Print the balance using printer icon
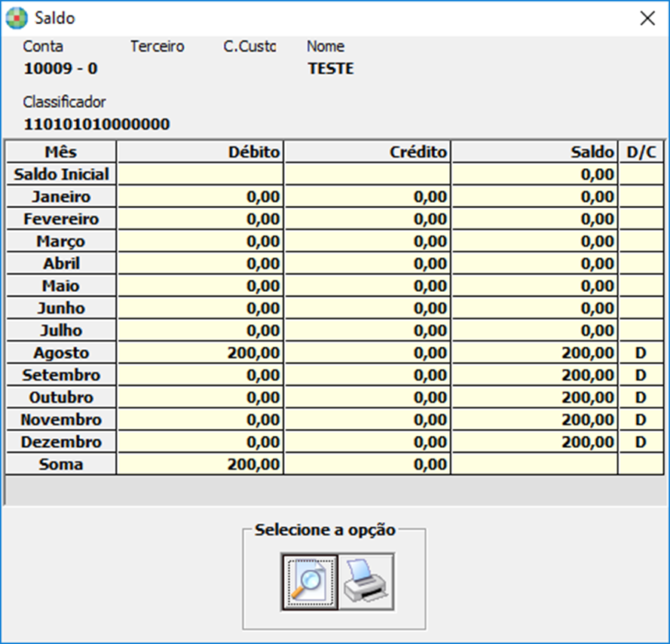The height and width of the screenshot is (644, 670). [x=366, y=582]
